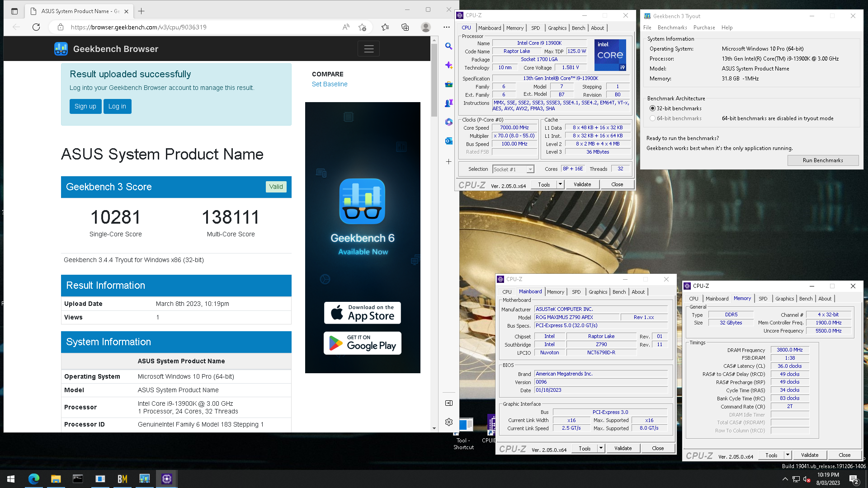Open sidebar settings gear icon

[448, 422]
